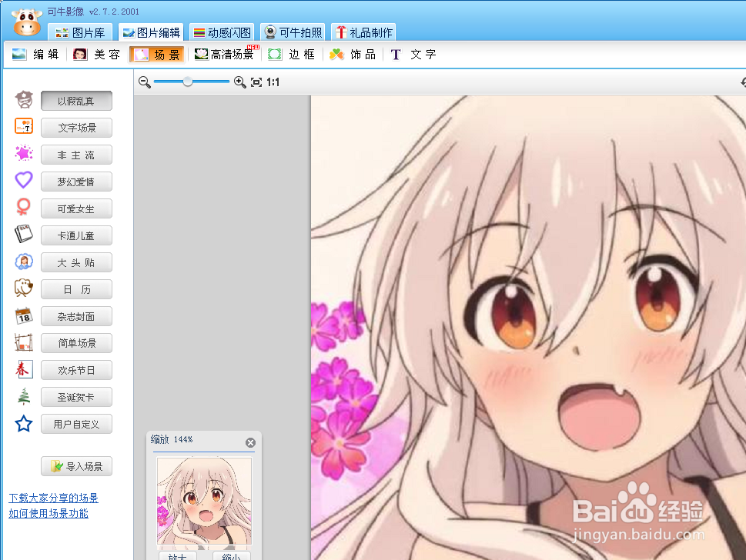Click the zoom slider handle
Viewport: 746px width, 560px height.
[188, 82]
